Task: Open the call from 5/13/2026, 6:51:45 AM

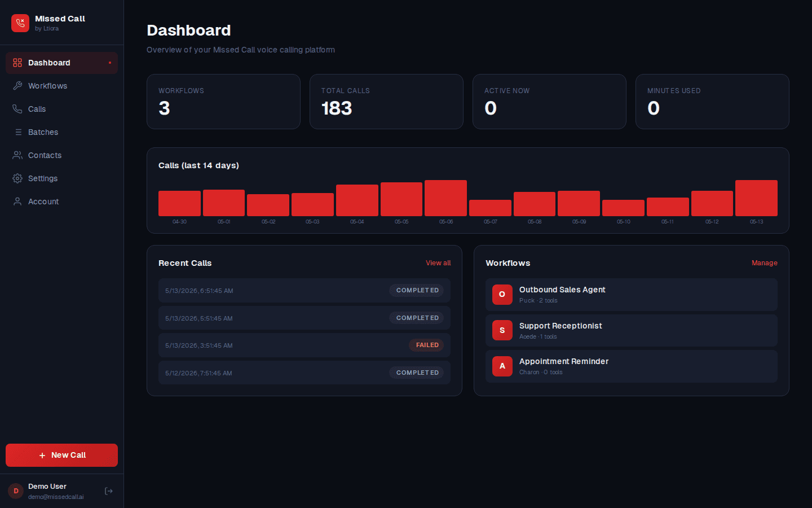Action: [x=304, y=290]
